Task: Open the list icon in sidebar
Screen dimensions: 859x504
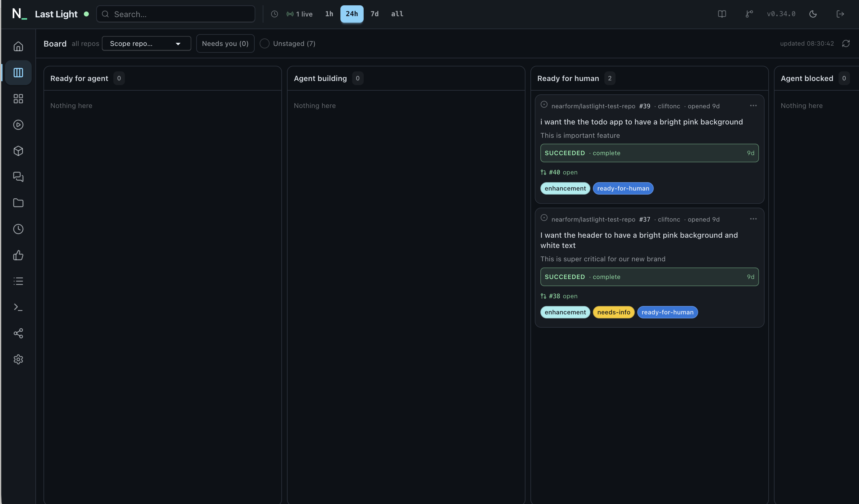Action: point(18,281)
